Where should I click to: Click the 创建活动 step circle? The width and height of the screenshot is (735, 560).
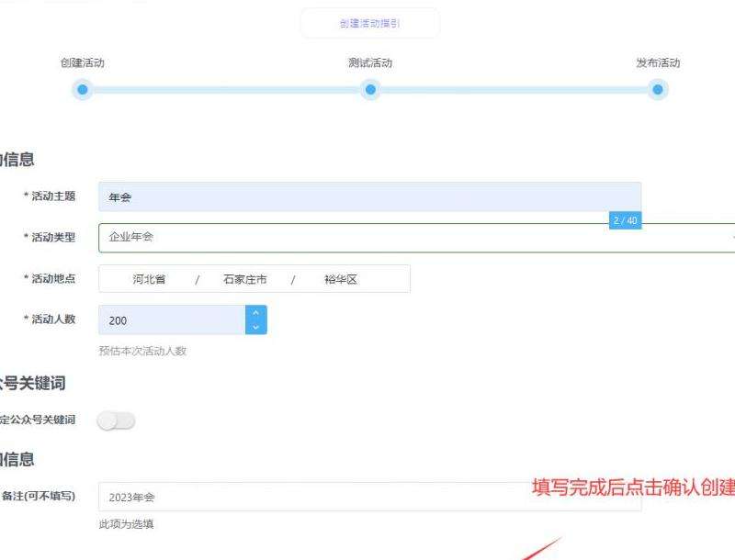(83, 90)
